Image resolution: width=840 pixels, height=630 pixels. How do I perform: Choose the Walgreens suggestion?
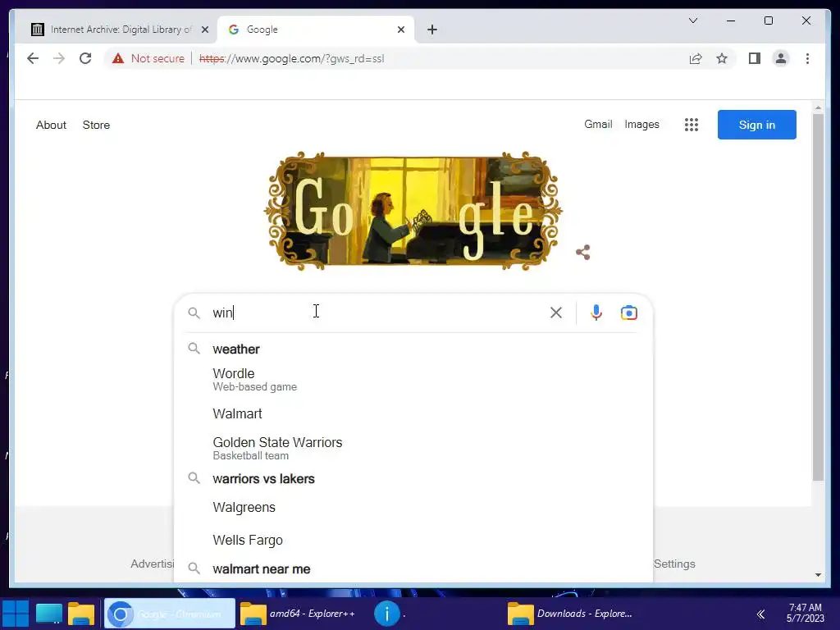[x=413, y=507]
